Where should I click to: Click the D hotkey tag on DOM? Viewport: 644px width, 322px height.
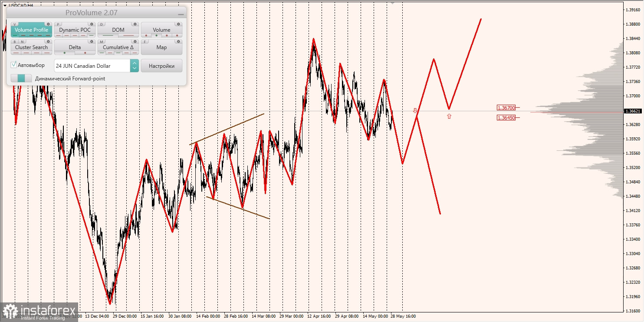pos(102,24)
